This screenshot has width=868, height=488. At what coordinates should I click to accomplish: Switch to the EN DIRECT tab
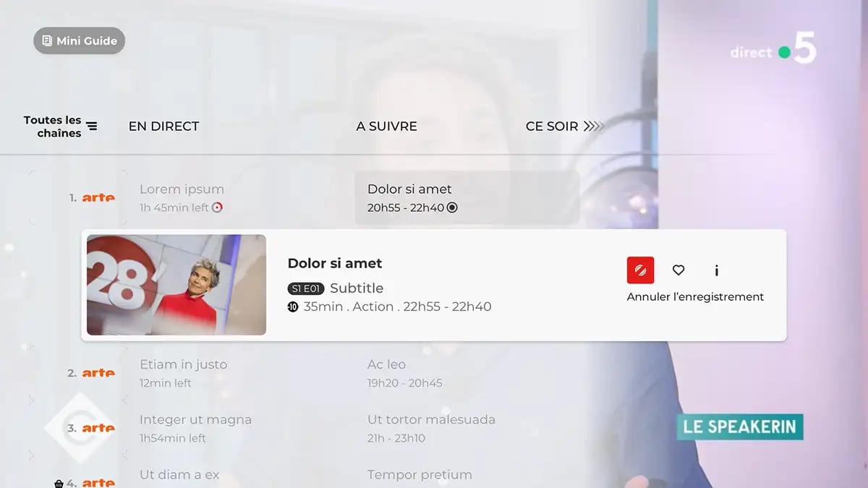(163, 126)
